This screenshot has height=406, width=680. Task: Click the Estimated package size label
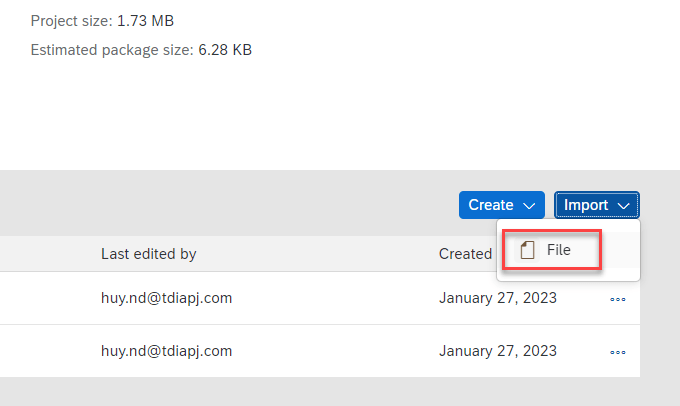[110, 49]
